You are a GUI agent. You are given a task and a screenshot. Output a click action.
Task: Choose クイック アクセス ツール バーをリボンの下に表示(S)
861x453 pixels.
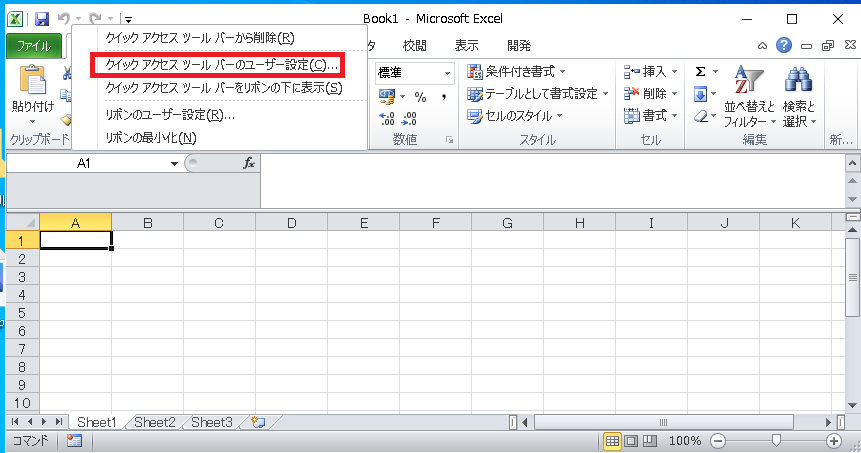coord(224,88)
